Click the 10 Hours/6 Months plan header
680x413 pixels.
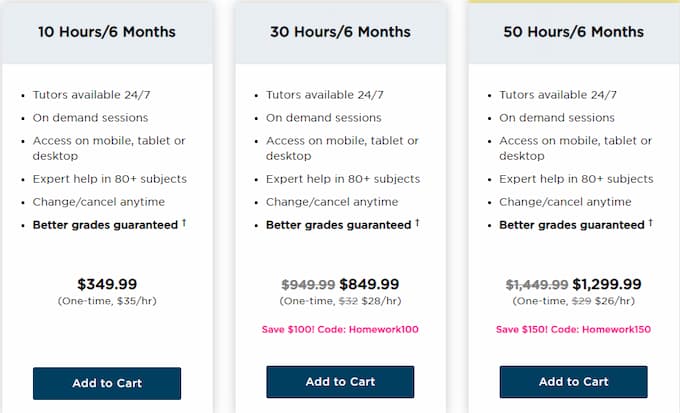coord(107,32)
